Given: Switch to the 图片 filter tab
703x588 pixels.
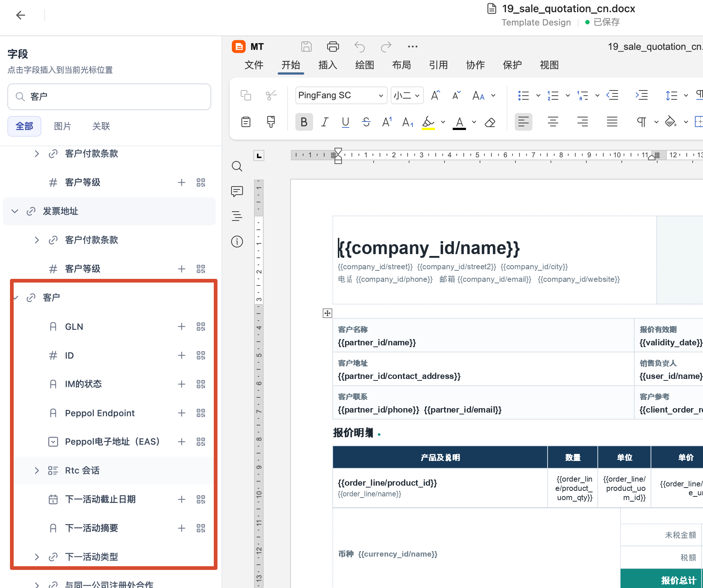Looking at the screenshot, I should 62,126.
